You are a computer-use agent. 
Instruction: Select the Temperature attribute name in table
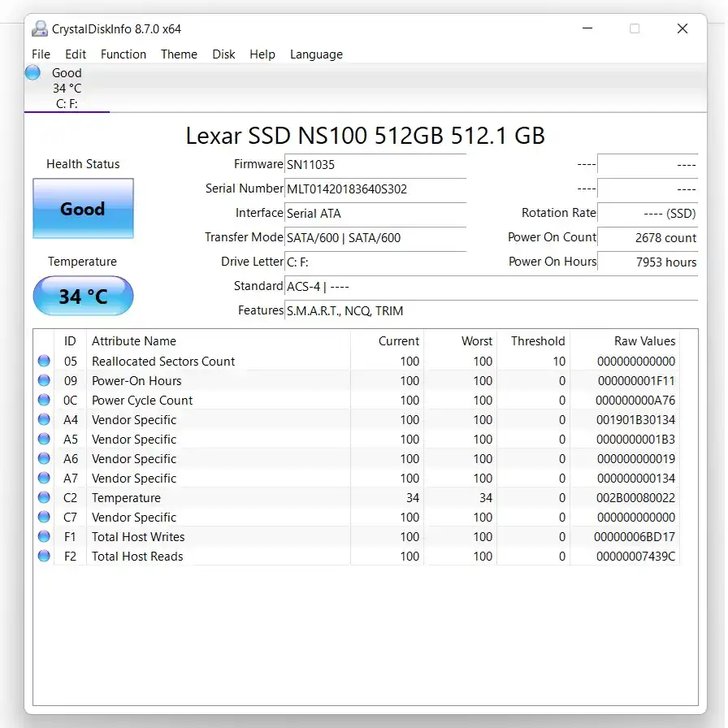[126, 497]
